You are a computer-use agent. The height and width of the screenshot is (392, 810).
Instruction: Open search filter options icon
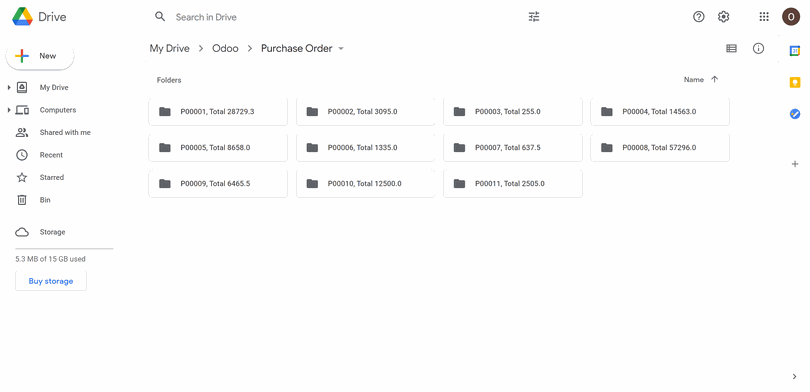coord(534,17)
